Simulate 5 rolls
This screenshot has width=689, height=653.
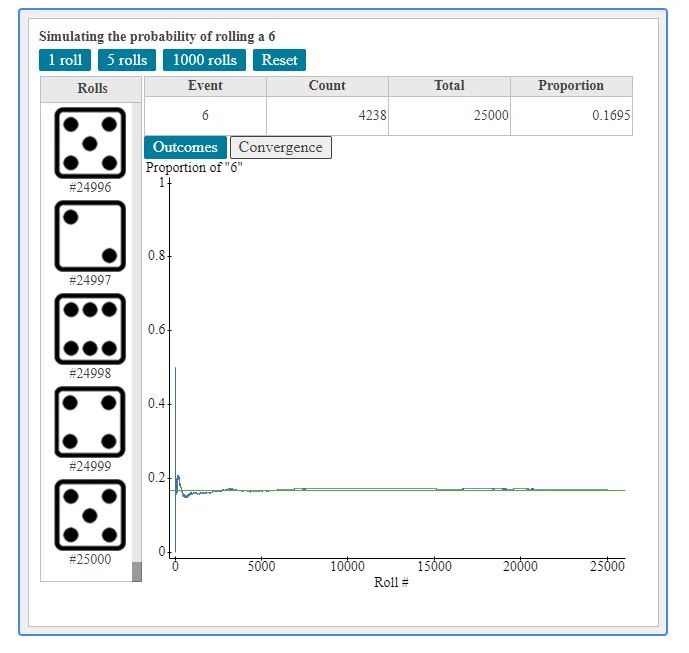[x=127, y=60]
